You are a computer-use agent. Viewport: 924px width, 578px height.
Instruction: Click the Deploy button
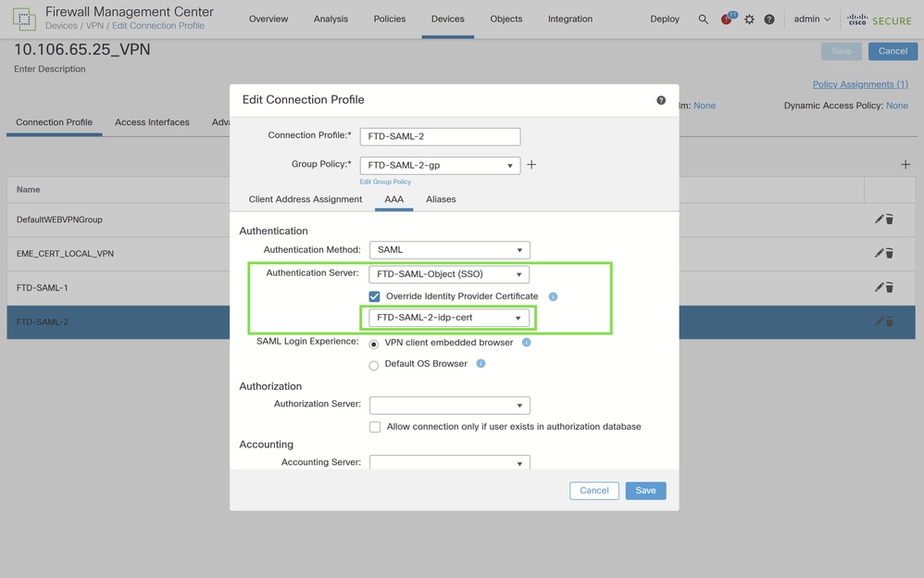[665, 19]
